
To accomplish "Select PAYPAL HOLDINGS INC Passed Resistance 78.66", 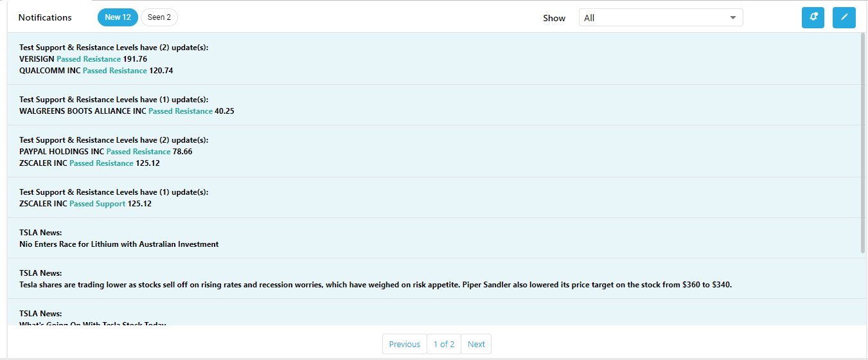I will coord(106,152).
